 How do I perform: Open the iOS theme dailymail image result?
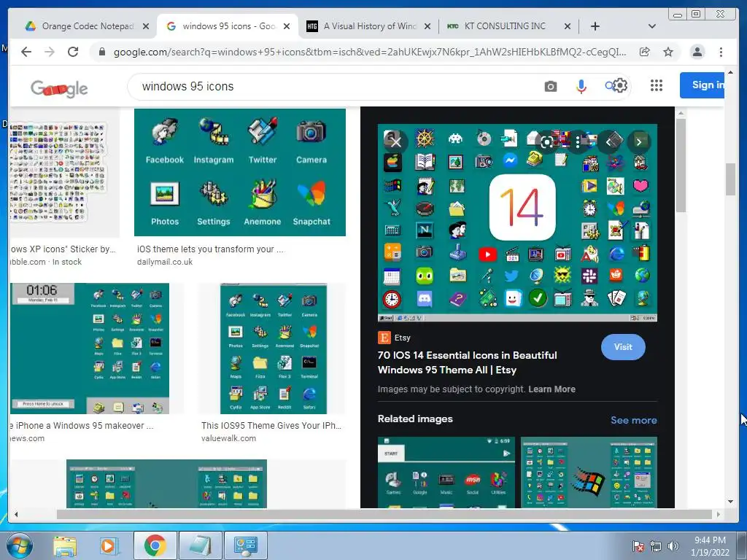click(x=239, y=172)
